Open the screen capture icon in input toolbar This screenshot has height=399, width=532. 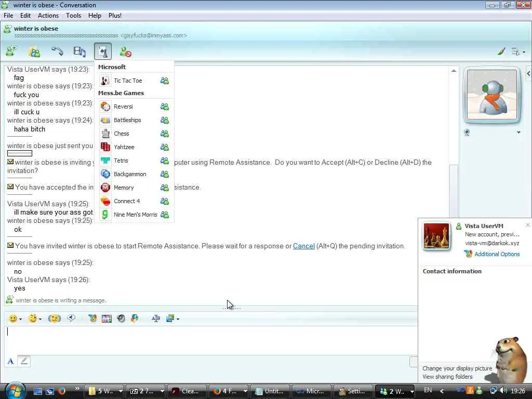[x=170, y=318]
